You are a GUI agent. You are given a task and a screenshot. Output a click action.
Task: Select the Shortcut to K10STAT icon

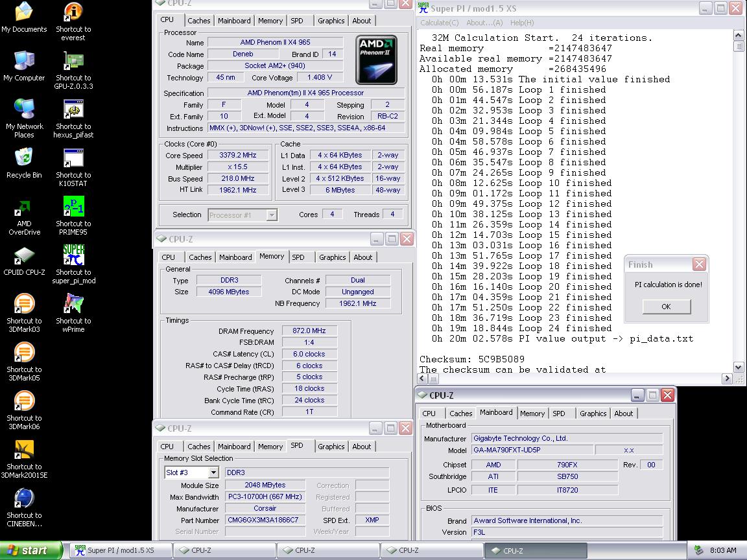(73, 167)
